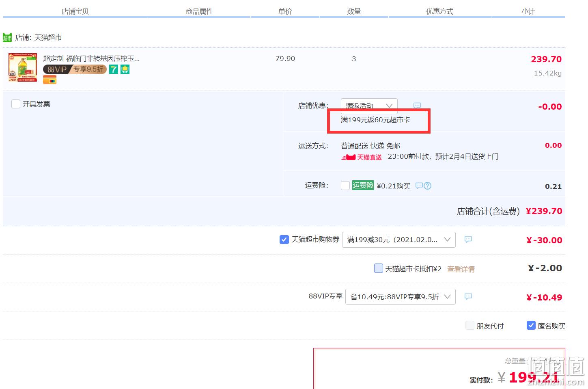Click the quantity value 3
Screen dimensions: 588x389
click(x=354, y=59)
